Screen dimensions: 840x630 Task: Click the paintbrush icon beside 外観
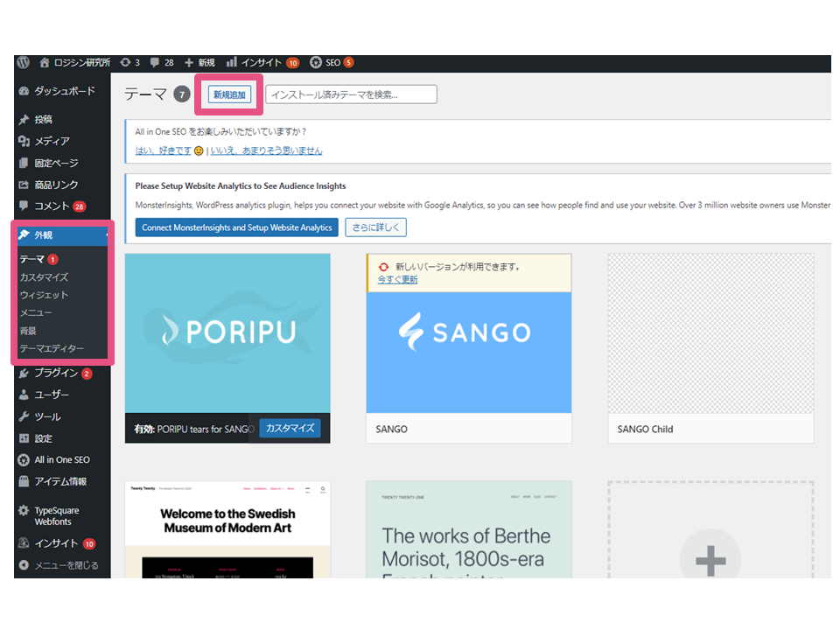pos(24,234)
